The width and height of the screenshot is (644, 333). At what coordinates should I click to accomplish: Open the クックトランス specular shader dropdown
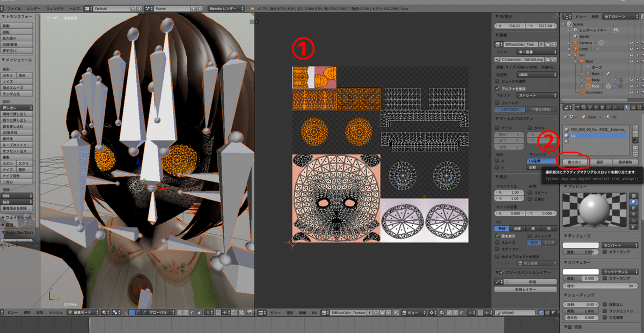(x=620, y=272)
